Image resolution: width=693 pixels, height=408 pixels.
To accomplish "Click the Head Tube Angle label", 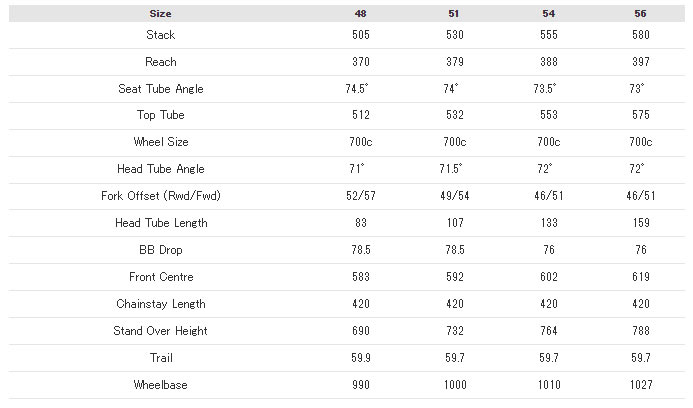I will pyautogui.click(x=161, y=169).
